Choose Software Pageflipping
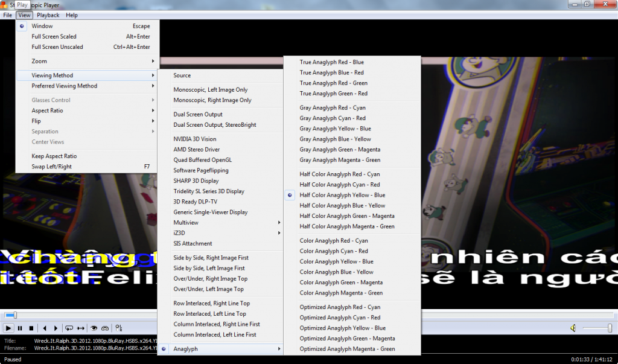The height and width of the screenshot is (364, 618). [x=220, y=170]
